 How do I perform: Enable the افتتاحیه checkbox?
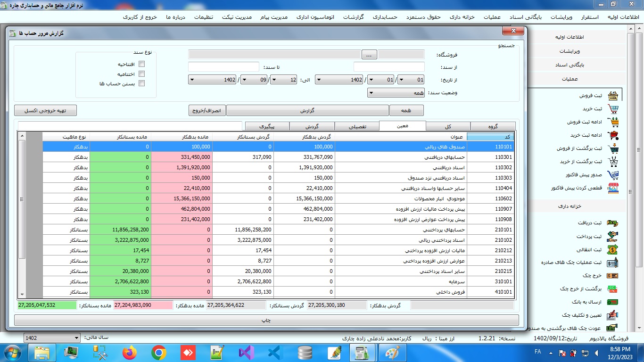click(x=141, y=64)
